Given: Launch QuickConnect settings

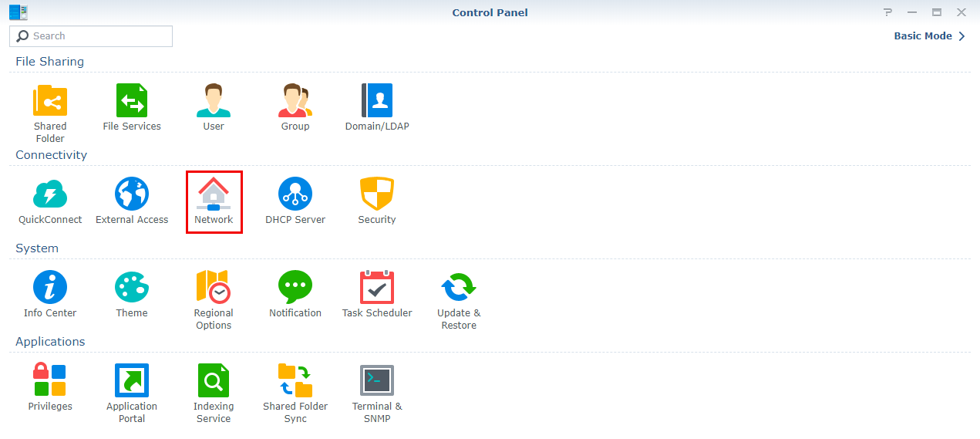Looking at the screenshot, I should (50, 194).
